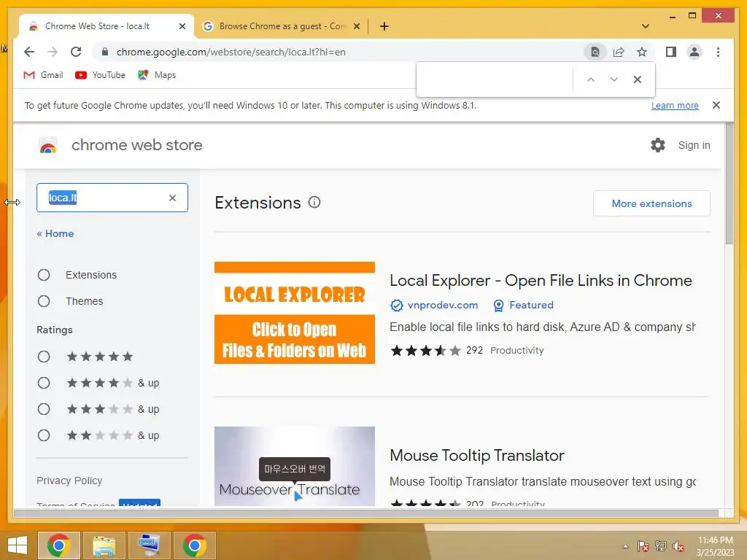Open the taskbar clock showing 11:46 PM

(x=715, y=546)
